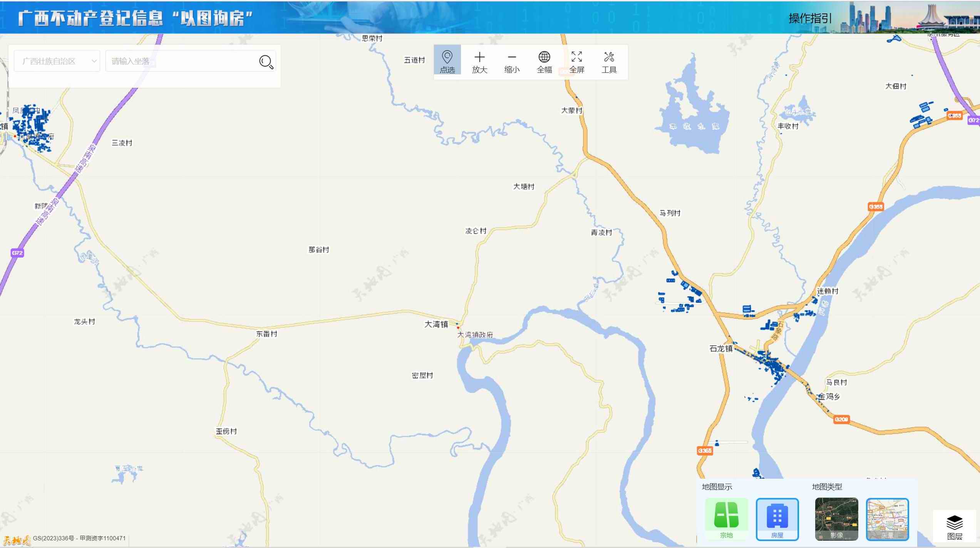This screenshot has height=548, width=980.
Task: Select the 矢量 vector base map thumbnail
Action: [887, 518]
